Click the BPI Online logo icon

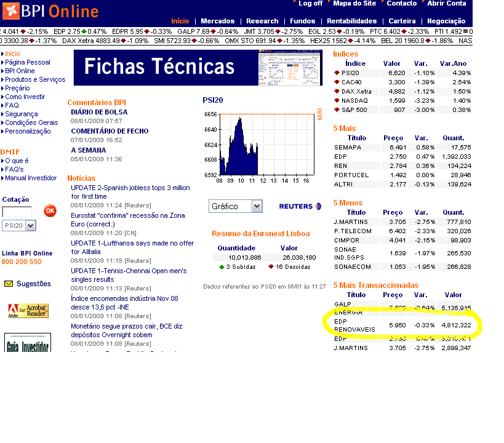pyautogui.click(x=11, y=10)
